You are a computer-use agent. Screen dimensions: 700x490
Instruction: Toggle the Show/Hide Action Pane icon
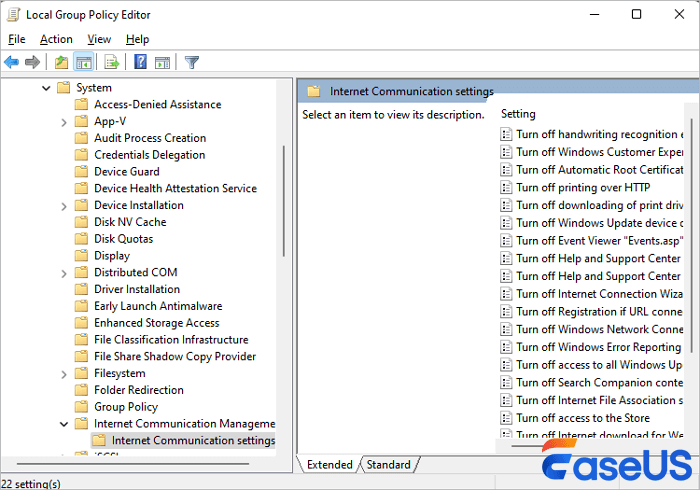(x=162, y=62)
